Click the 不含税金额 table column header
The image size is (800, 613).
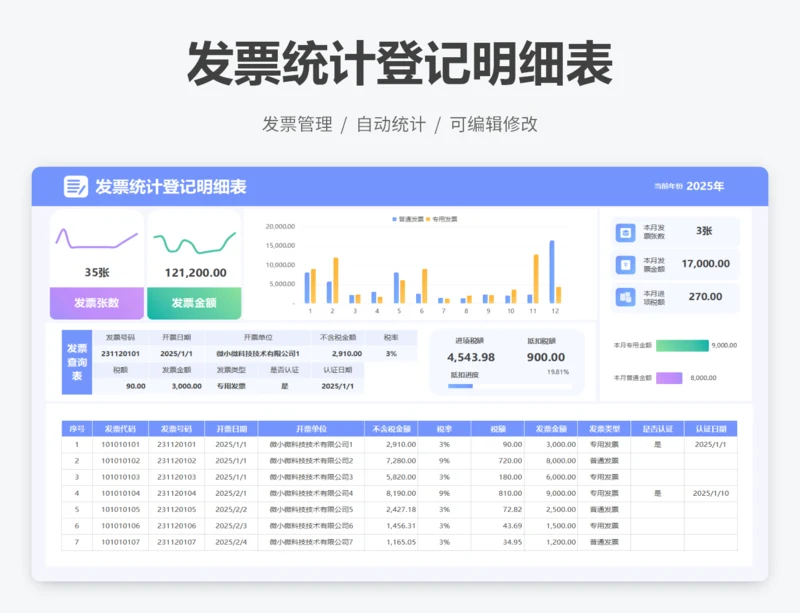(391, 429)
